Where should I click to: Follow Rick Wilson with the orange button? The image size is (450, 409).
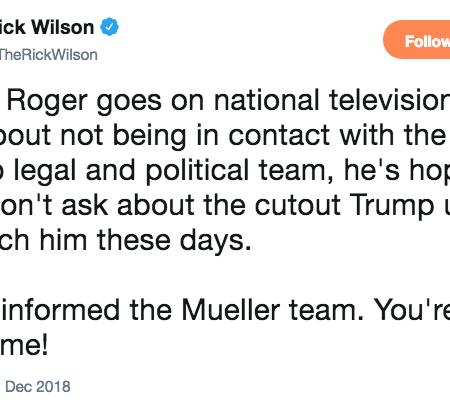(417, 40)
